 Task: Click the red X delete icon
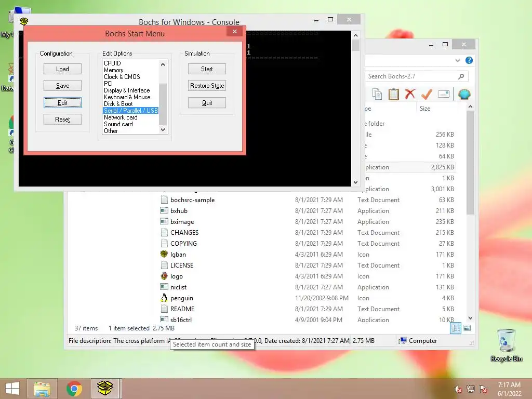(410, 94)
